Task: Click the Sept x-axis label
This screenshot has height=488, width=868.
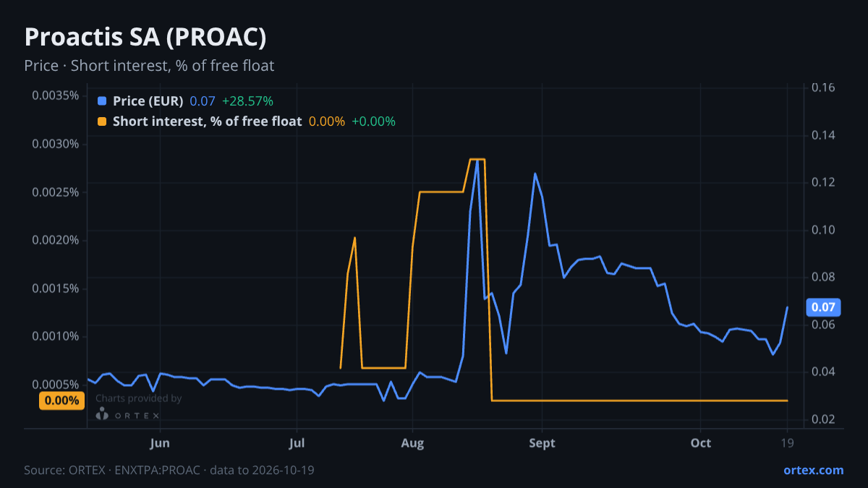Action: [x=542, y=442]
